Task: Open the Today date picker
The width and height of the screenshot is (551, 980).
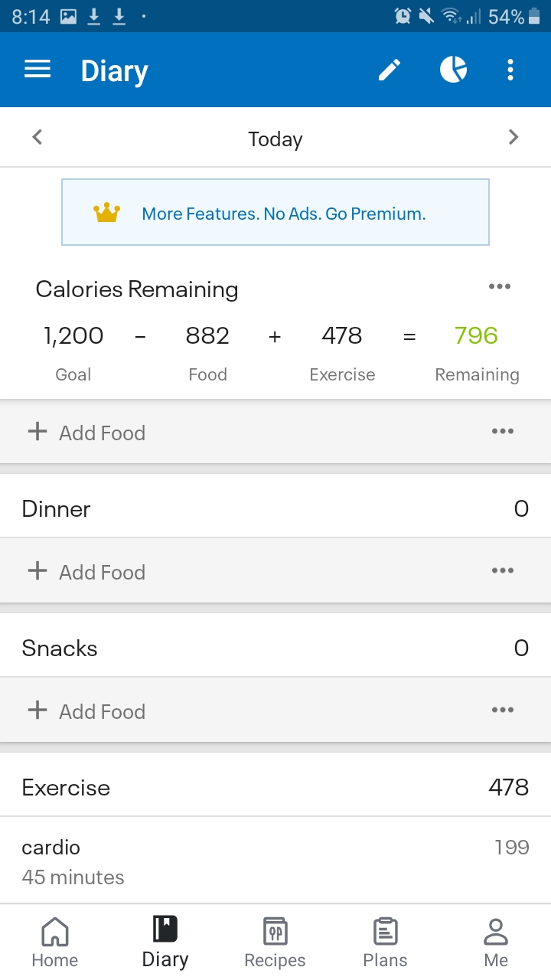Action: [275, 139]
